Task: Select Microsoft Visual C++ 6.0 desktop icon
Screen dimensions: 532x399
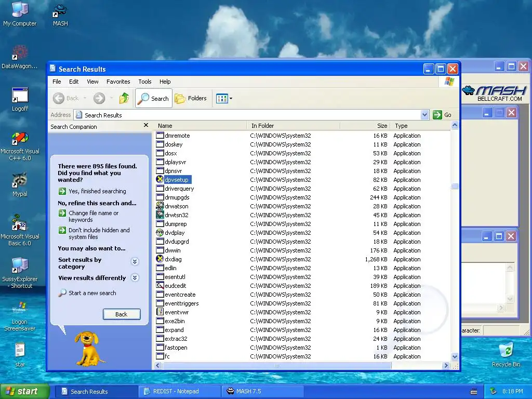Action: pos(20,146)
